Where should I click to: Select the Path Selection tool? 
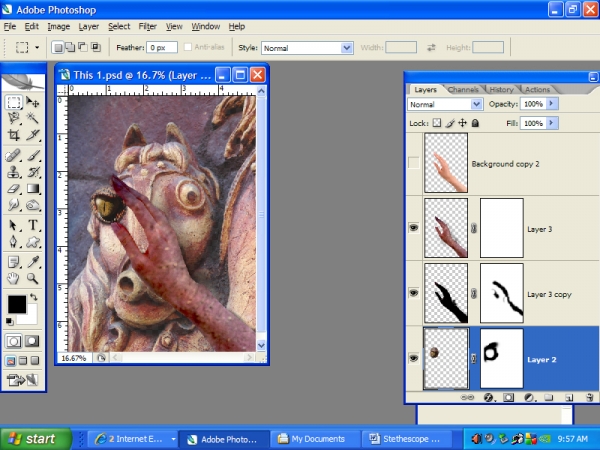pyautogui.click(x=14, y=225)
